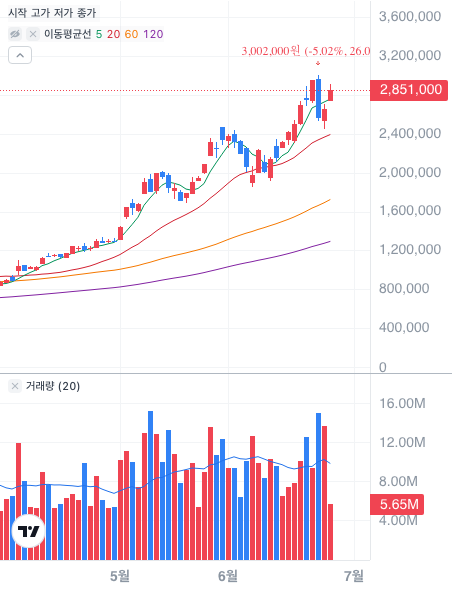
Task: Select the red 20-day moving average label
Action: click(x=113, y=34)
